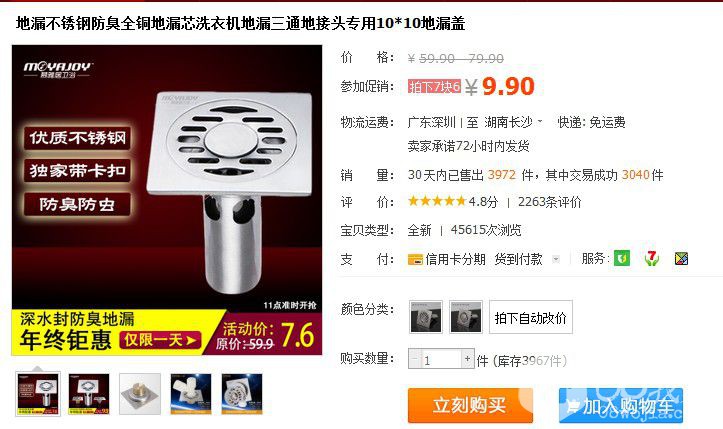The image size is (723, 429).
Task: Open the 2263条评价 reviews link
Action: (550, 202)
